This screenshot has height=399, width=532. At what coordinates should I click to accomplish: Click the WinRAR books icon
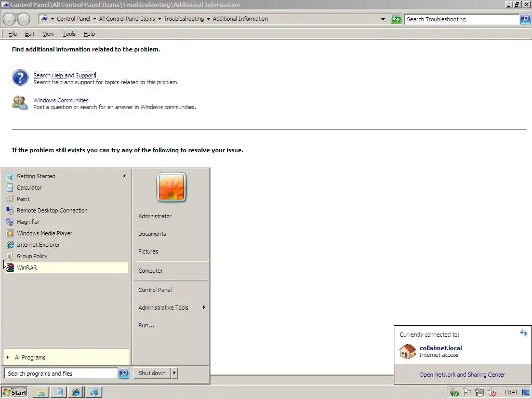click(10, 268)
